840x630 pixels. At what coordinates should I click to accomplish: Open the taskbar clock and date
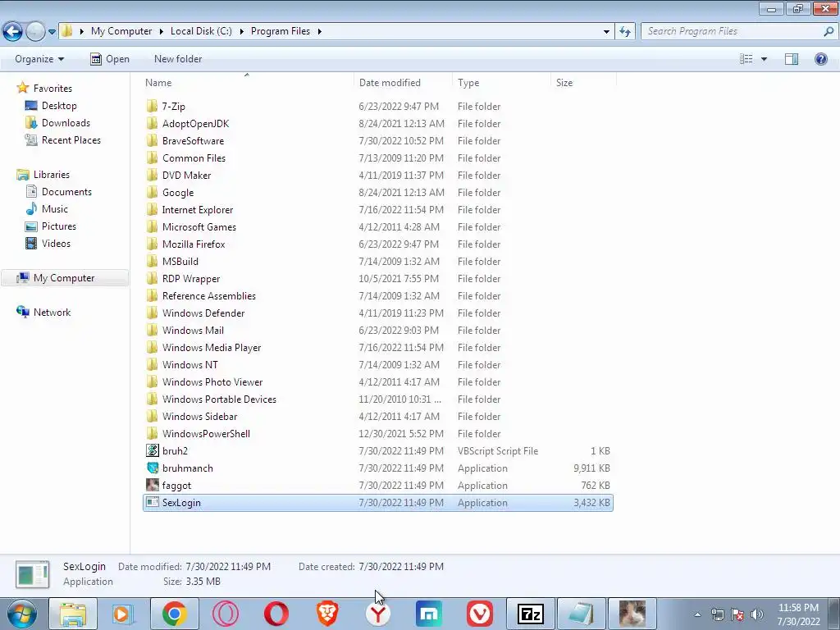tap(798, 614)
